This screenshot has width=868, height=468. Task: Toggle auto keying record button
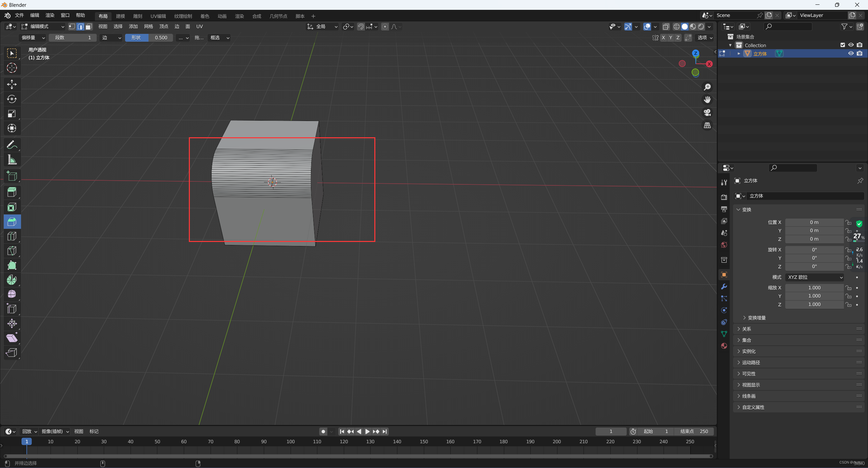[x=323, y=431]
